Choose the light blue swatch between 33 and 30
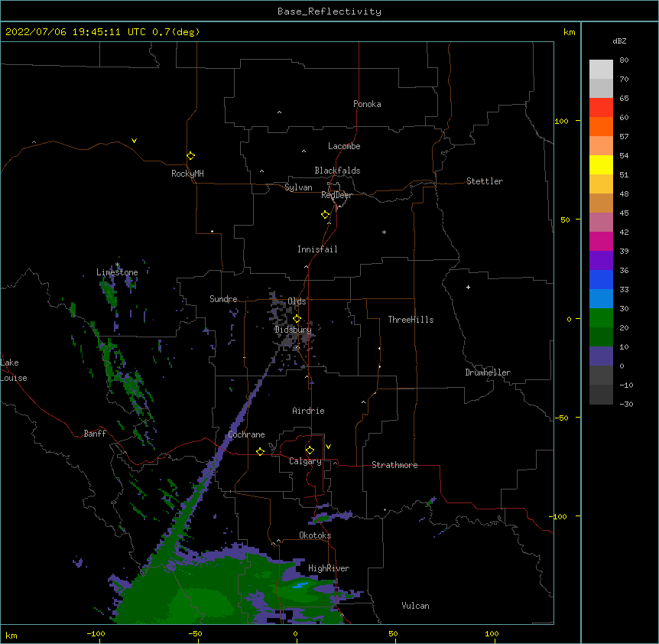The height and width of the screenshot is (644, 659). point(601,299)
